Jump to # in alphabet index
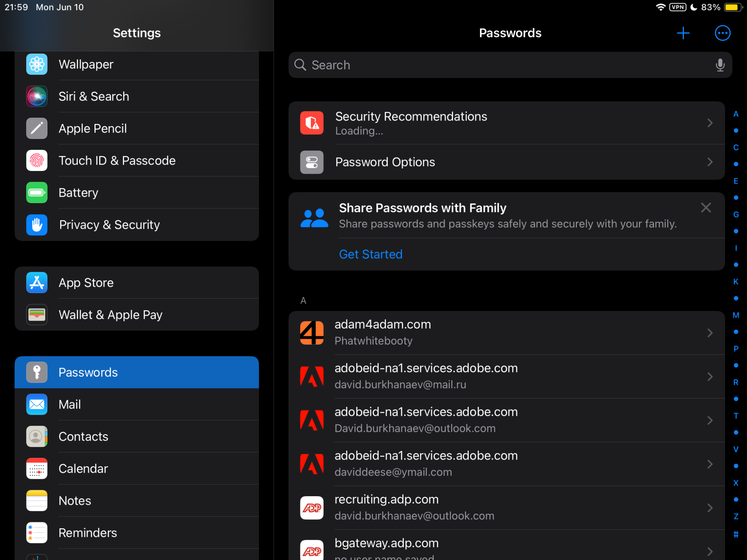747x560 pixels. tap(736, 534)
